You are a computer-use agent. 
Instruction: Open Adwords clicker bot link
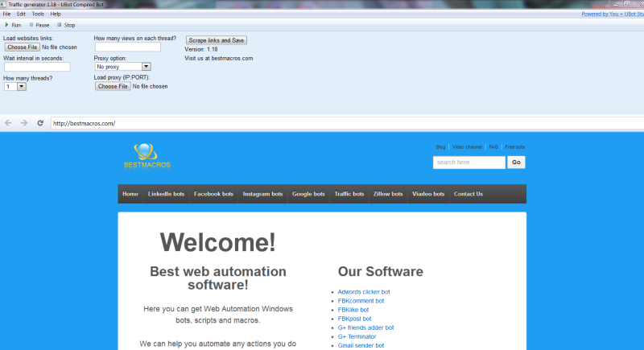click(364, 292)
